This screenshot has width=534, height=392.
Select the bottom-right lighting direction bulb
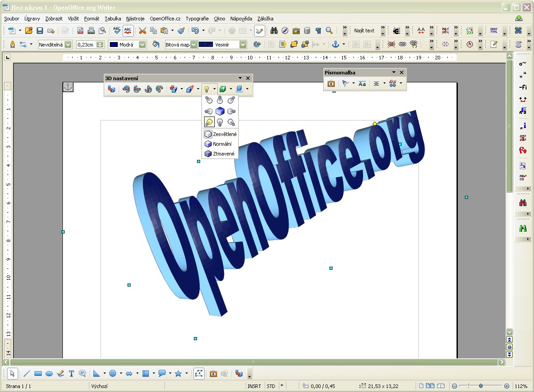(x=231, y=122)
